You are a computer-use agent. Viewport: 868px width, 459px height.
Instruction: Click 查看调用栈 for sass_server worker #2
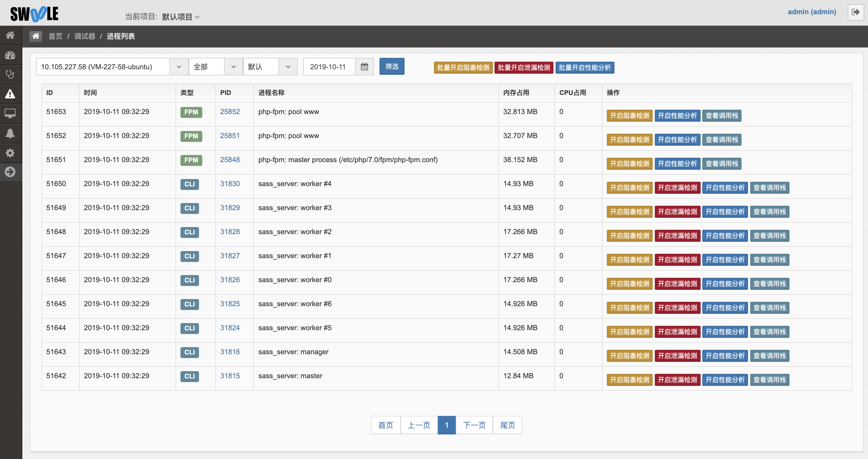tap(769, 236)
